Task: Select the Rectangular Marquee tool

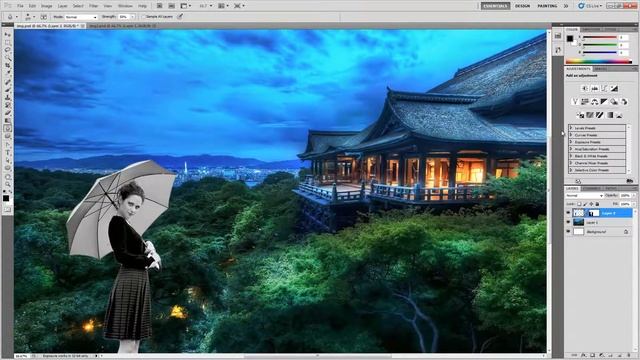Action: pyautogui.click(x=7, y=42)
